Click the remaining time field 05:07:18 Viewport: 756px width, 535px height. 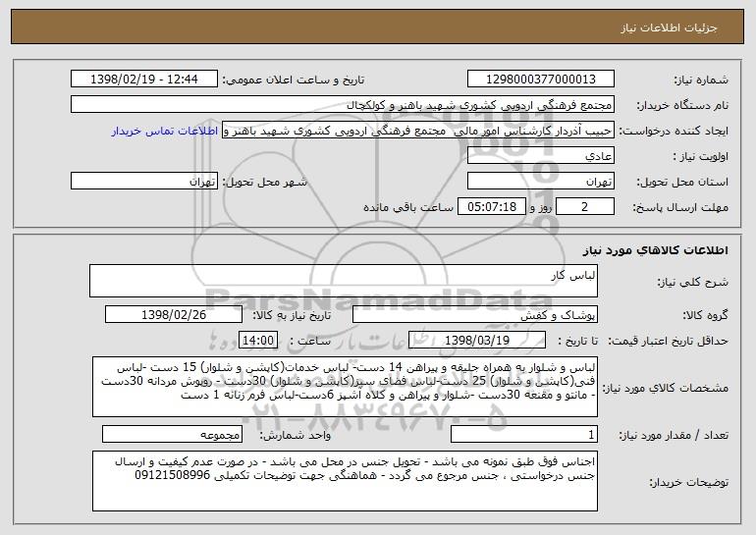click(491, 207)
